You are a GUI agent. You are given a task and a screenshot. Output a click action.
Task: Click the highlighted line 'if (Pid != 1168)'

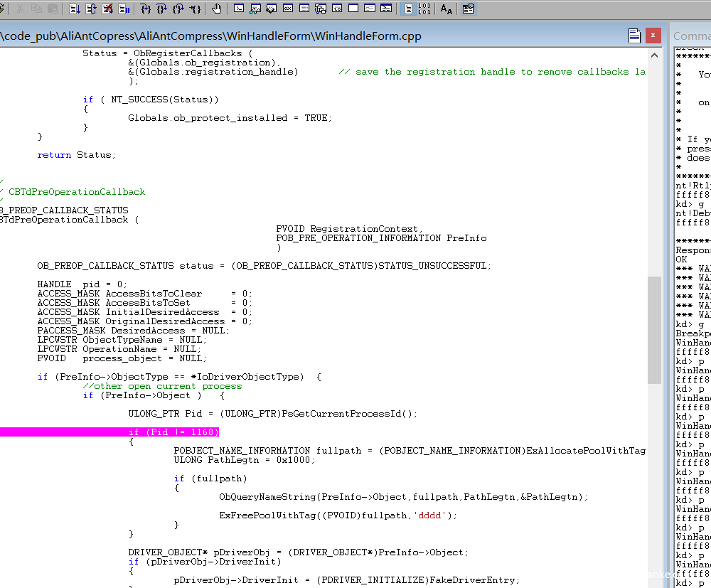pos(173,432)
